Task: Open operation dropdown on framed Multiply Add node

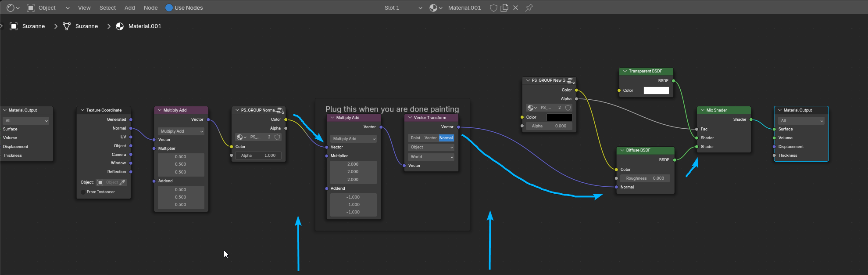Action: point(354,139)
